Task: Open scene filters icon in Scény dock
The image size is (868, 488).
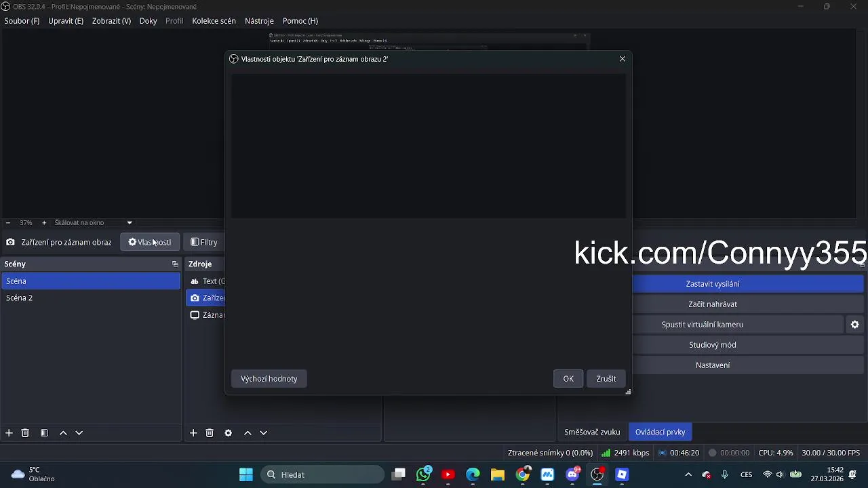Action: tap(44, 433)
